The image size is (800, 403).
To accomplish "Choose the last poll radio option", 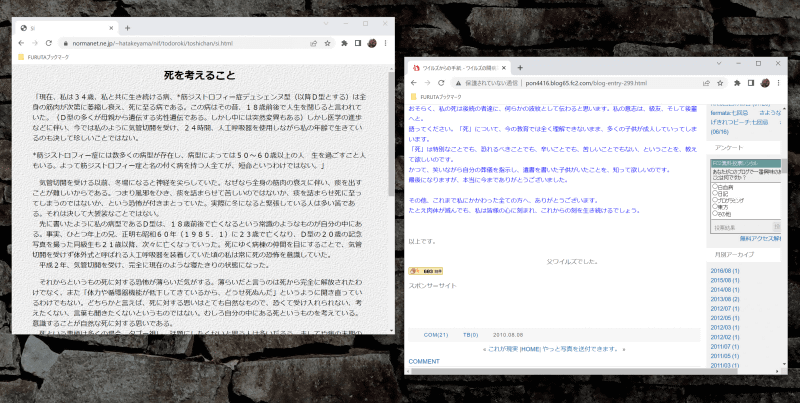I will coord(713,213).
